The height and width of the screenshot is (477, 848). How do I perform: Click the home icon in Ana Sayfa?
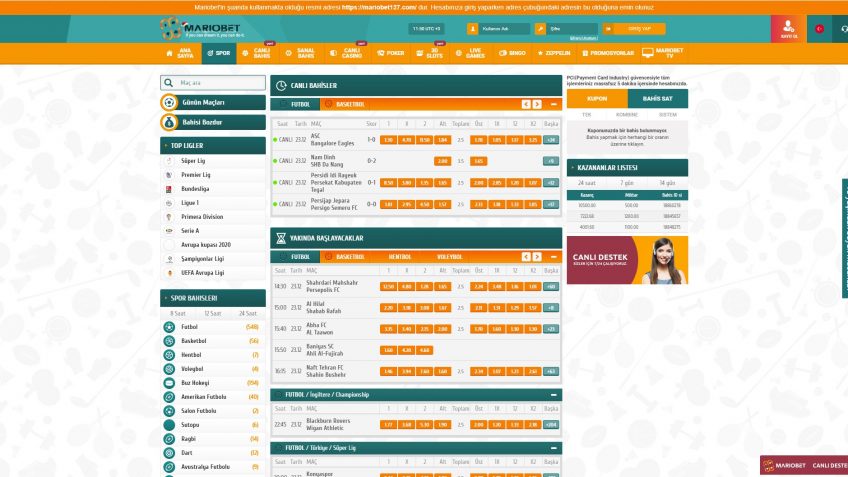pos(169,53)
